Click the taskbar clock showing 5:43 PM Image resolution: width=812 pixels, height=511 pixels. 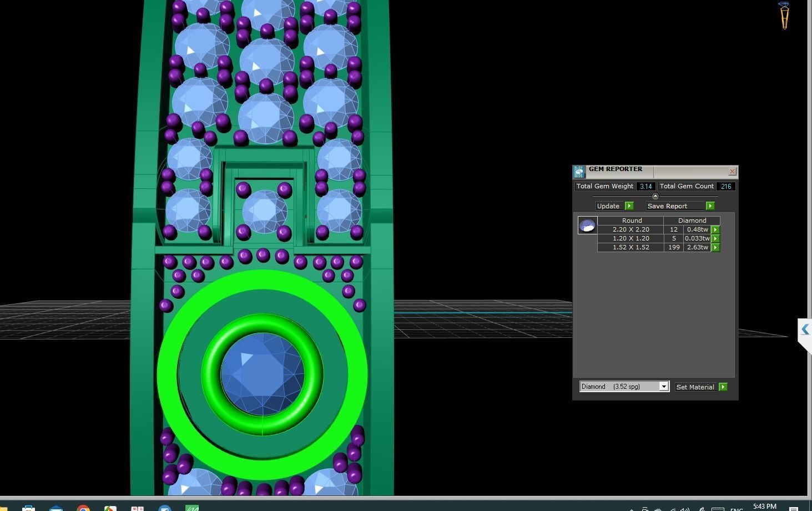tap(764, 507)
